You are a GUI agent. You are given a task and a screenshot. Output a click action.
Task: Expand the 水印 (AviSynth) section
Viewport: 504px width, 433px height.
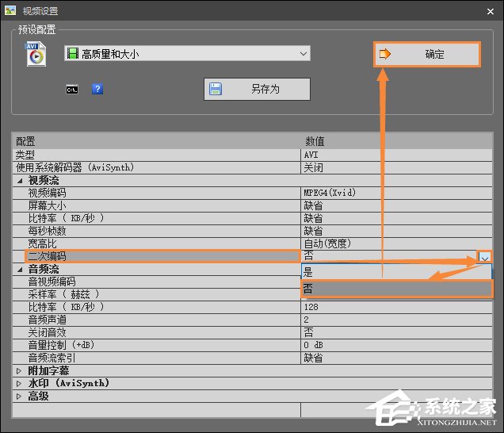pyautogui.click(x=19, y=384)
